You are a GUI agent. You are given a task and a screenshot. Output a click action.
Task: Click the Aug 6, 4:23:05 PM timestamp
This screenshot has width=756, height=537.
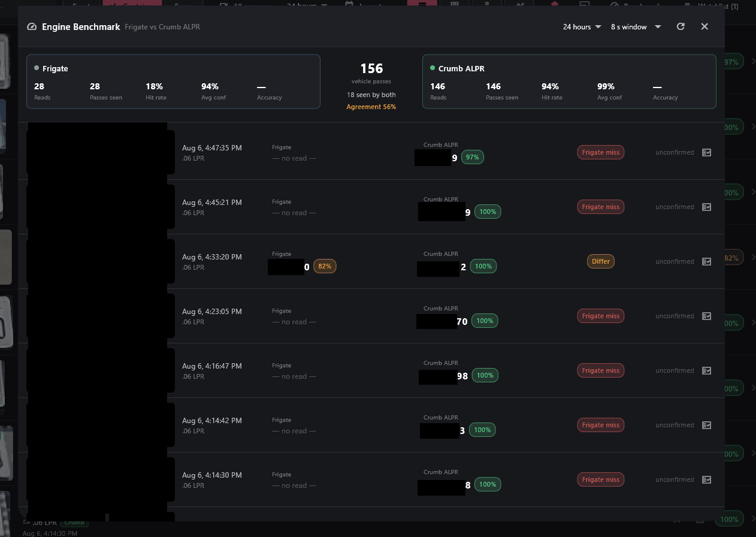tap(212, 311)
